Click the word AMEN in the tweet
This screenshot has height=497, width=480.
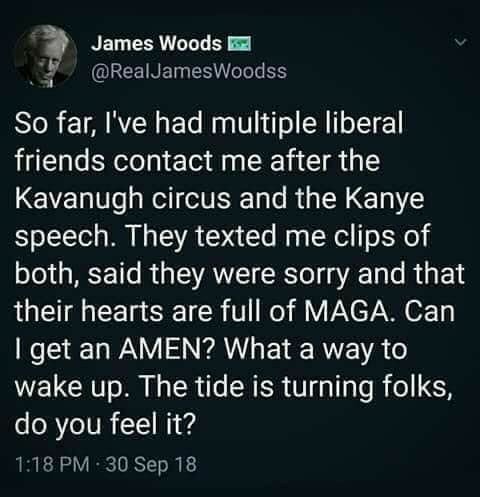coord(160,349)
